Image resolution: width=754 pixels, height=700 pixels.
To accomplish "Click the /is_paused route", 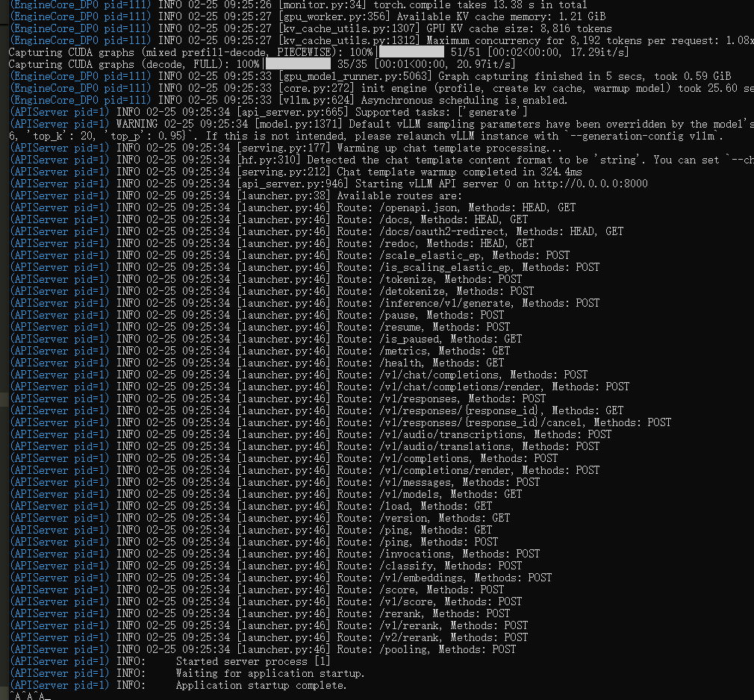I will [x=410, y=339].
